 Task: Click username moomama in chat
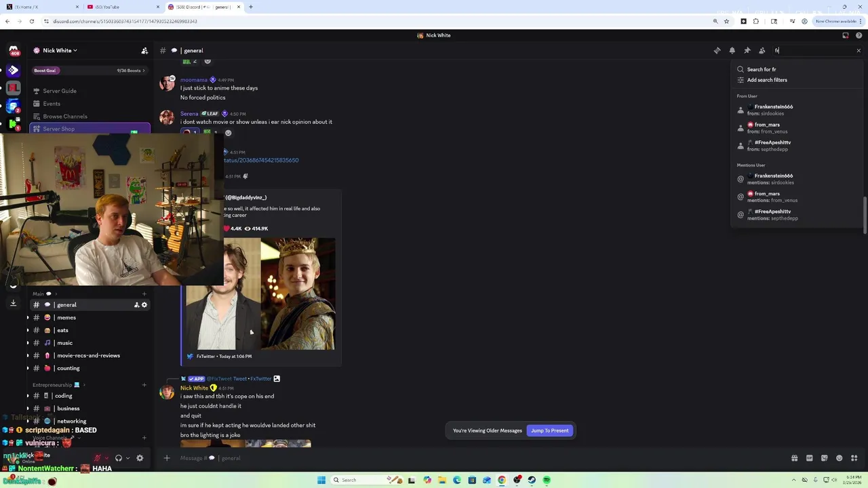194,80
